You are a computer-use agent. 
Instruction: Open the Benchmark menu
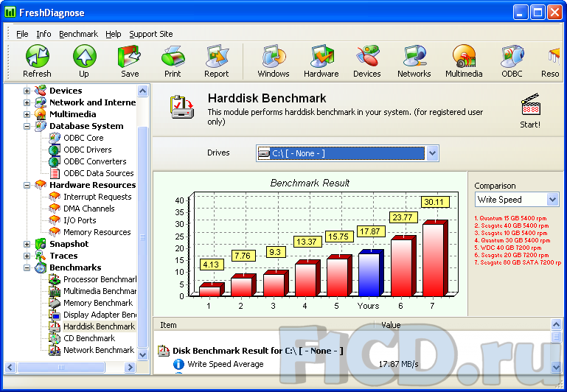point(78,34)
